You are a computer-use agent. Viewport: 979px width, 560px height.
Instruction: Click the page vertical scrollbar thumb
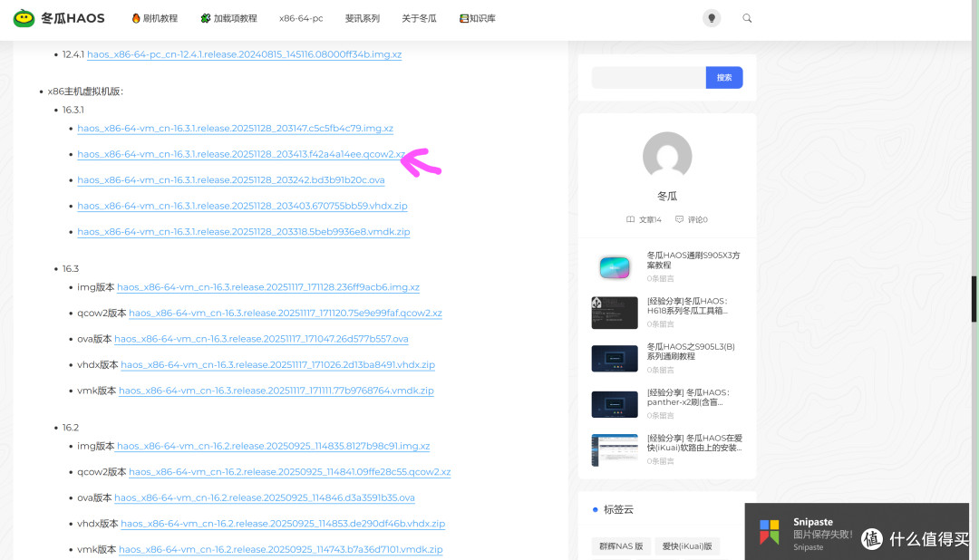click(x=974, y=299)
